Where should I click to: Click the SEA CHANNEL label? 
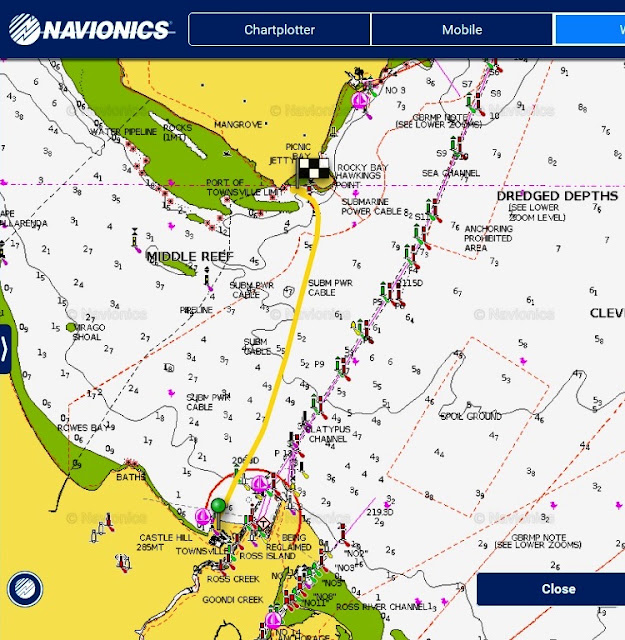click(x=451, y=173)
